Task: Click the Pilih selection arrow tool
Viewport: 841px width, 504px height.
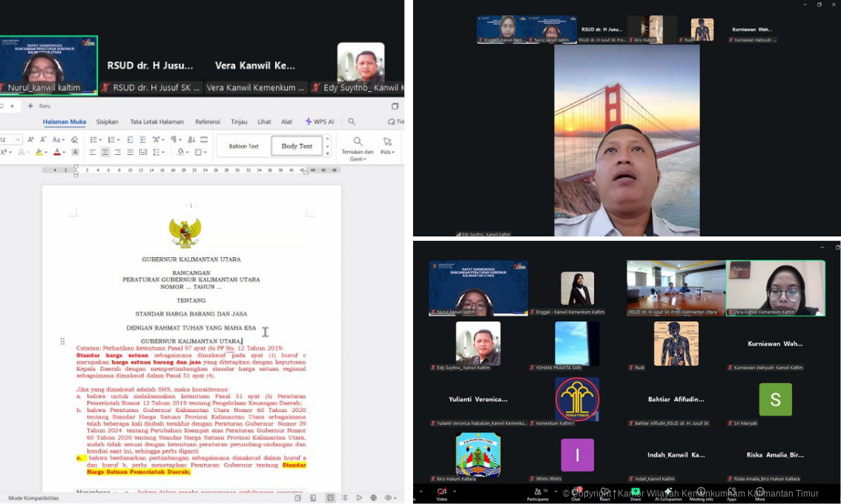Action: [387, 142]
